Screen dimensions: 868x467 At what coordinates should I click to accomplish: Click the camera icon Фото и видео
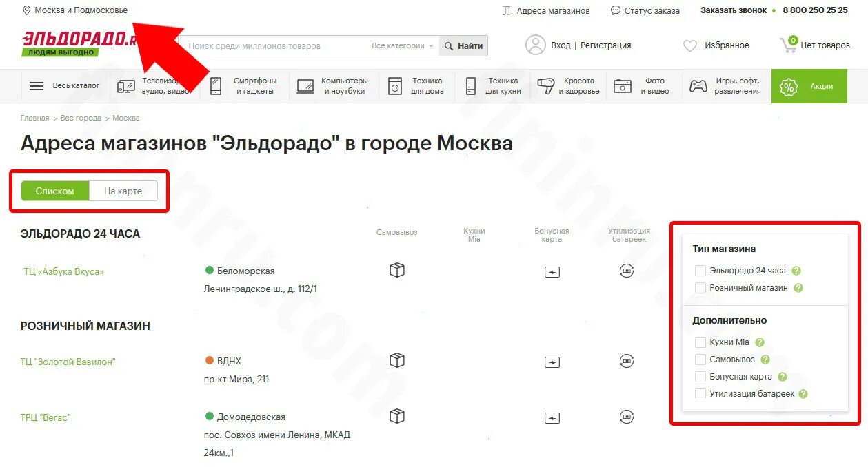coord(623,86)
